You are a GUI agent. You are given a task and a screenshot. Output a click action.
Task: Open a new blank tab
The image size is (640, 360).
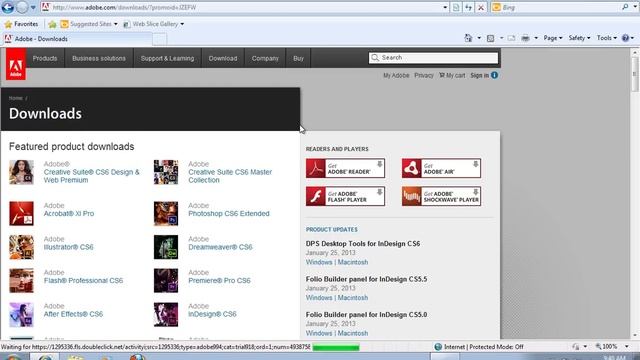click(160, 39)
